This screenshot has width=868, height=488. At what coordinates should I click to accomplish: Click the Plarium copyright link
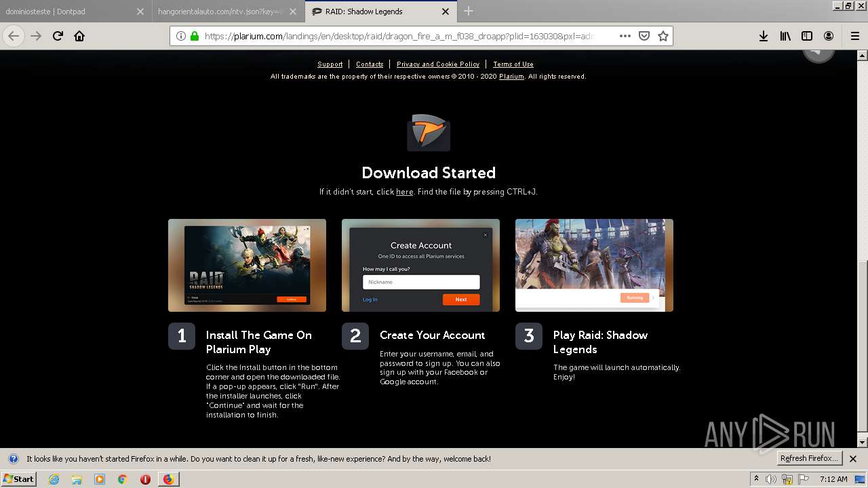coord(511,77)
